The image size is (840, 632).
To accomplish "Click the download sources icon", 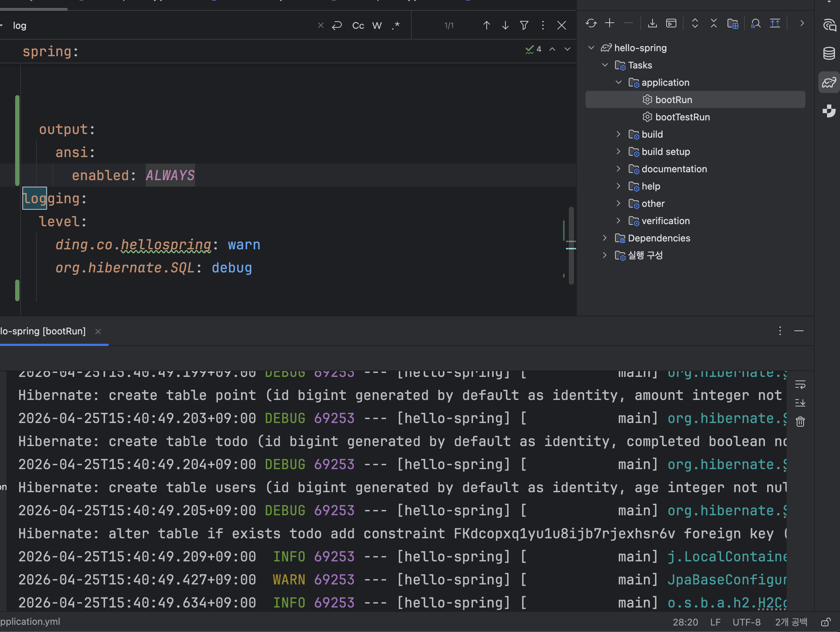I will [652, 23].
